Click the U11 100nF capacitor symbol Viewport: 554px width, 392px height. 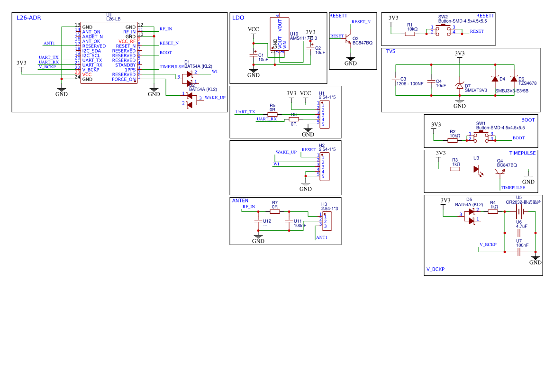click(x=289, y=221)
